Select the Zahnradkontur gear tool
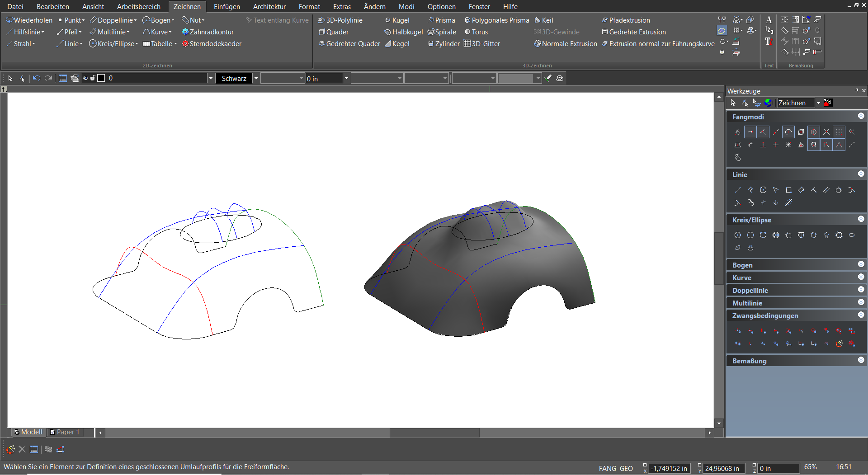This screenshot has width=868, height=475. point(208,32)
